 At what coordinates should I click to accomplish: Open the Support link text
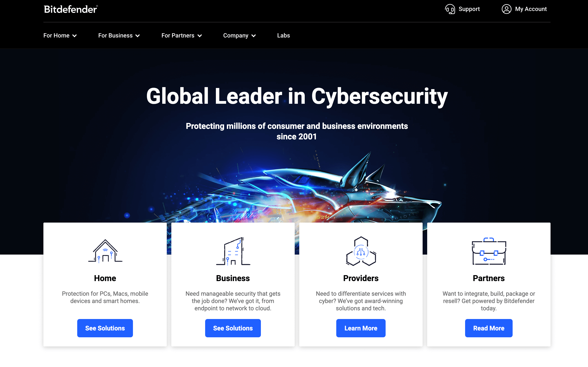tap(469, 9)
